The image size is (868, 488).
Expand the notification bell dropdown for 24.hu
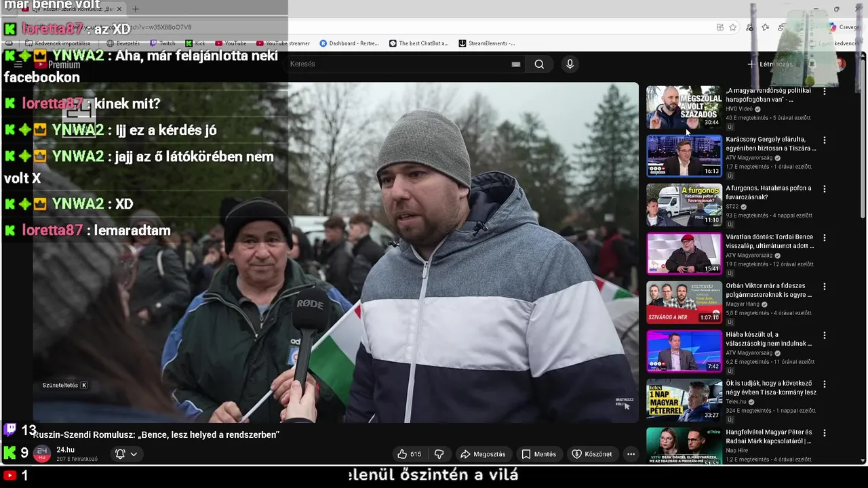126,454
